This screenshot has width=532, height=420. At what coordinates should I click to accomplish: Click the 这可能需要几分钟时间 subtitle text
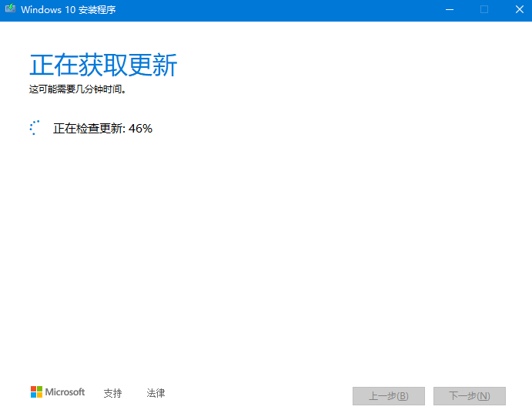tap(77, 89)
